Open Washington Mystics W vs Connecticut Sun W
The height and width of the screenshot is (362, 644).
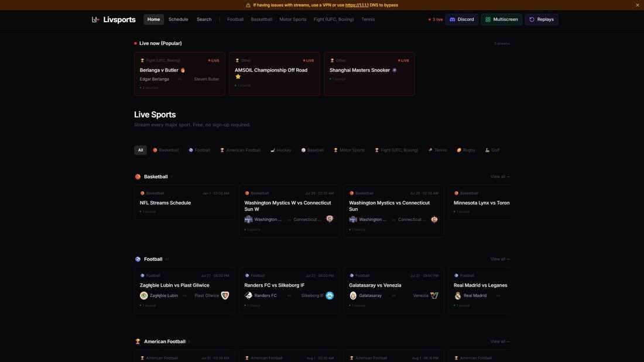pos(289,211)
